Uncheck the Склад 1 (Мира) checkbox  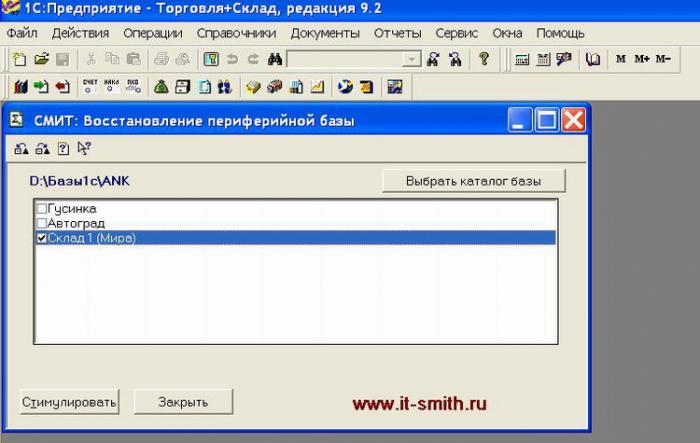click(42, 238)
